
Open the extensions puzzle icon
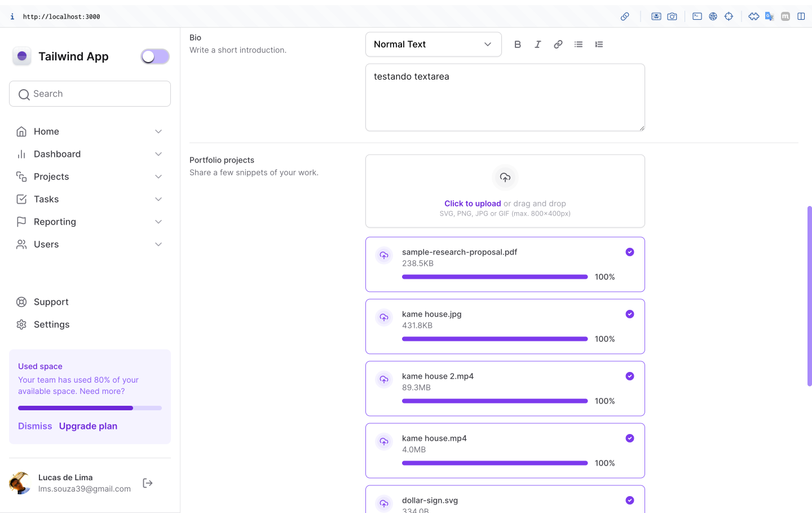tap(754, 16)
